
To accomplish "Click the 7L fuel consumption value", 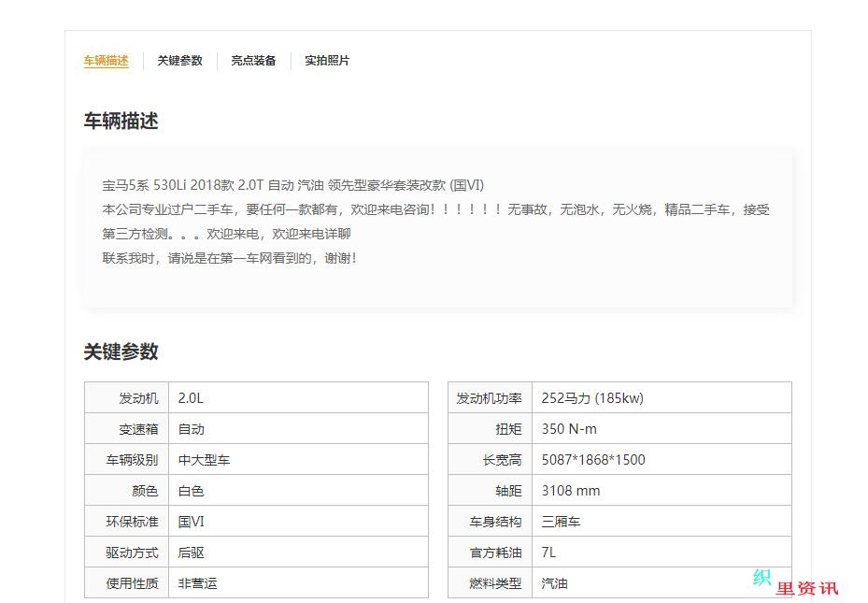I will pos(548,553).
